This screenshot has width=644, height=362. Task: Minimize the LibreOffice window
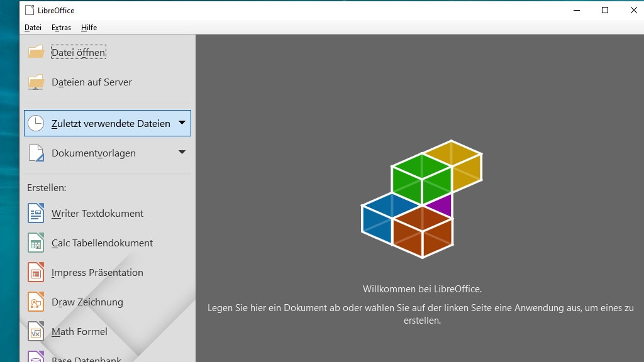point(577,10)
